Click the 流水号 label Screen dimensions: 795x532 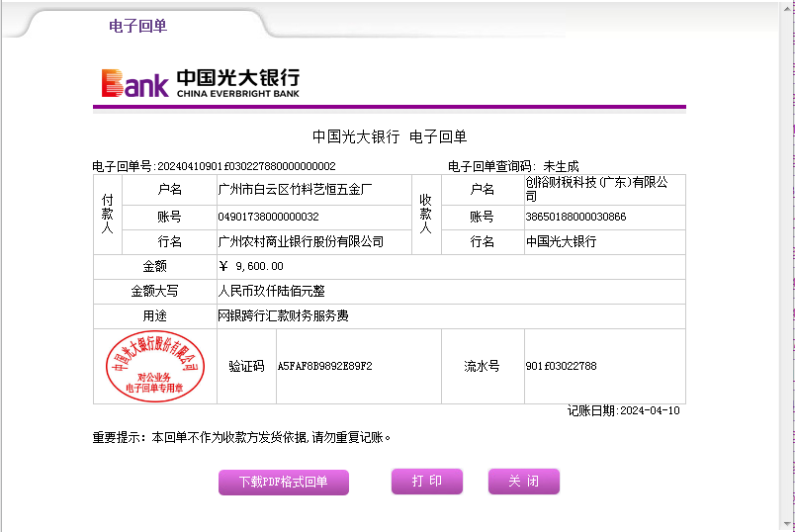(x=482, y=366)
